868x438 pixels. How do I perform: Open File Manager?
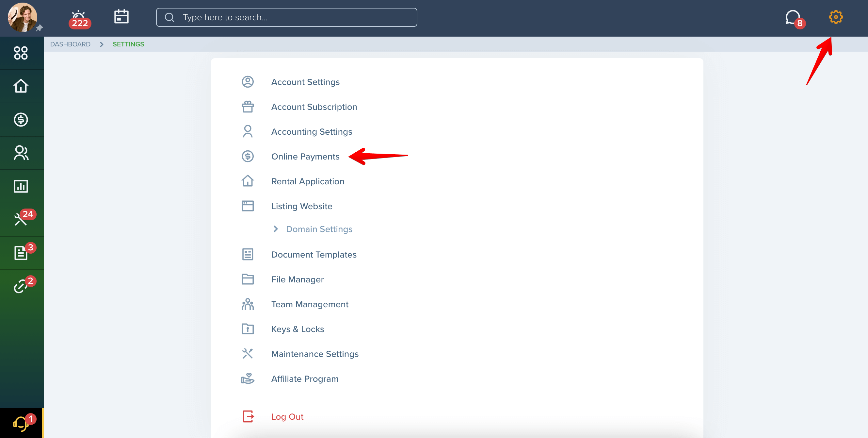pyautogui.click(x=297, y=279)
